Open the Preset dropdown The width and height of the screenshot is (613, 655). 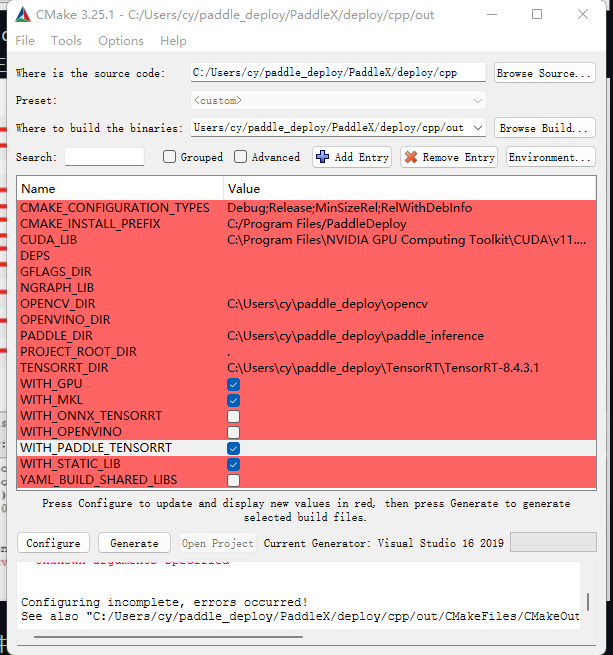[x=338, y=100]
